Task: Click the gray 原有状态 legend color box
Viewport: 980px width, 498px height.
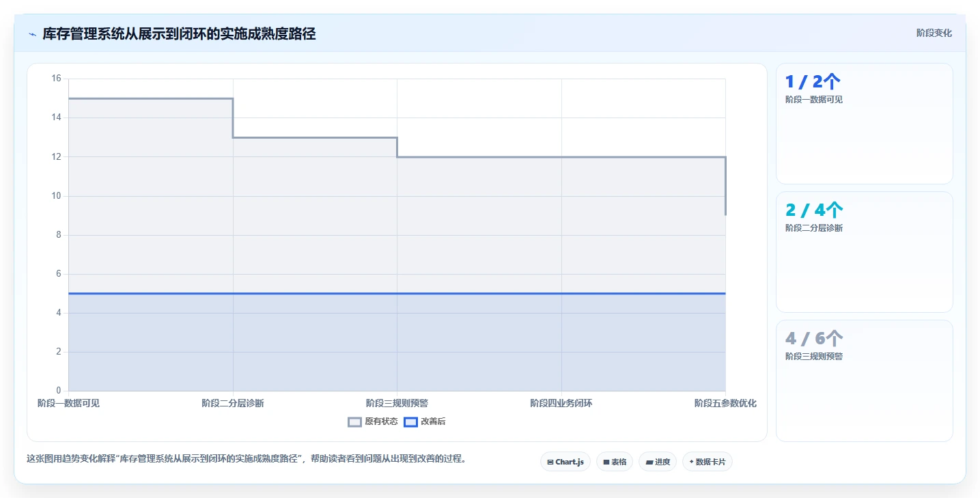Action: tap(354, 422)
